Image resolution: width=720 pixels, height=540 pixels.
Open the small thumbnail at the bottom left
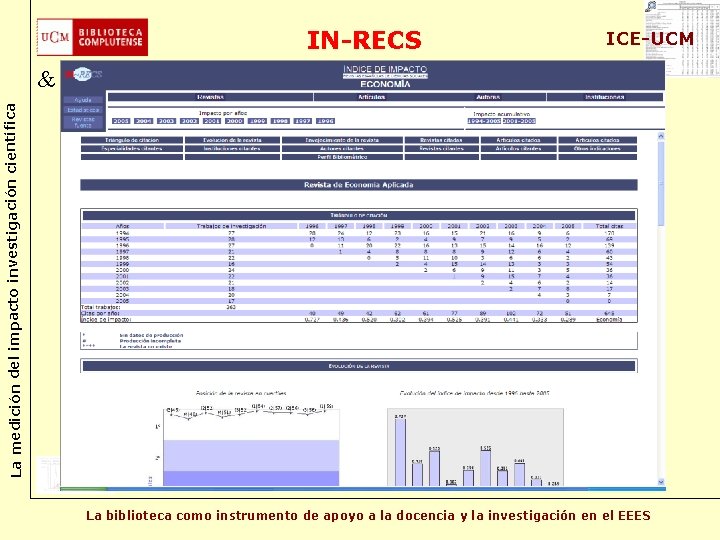[x=48, y=473]
